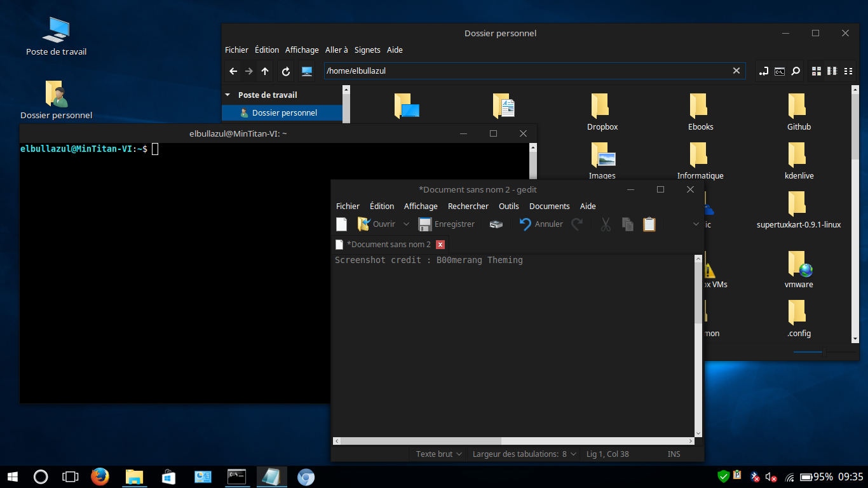The width and height of the screenshot is (868, 488).
Task: Refresh the file manager view
Action: tap(285, 71)
